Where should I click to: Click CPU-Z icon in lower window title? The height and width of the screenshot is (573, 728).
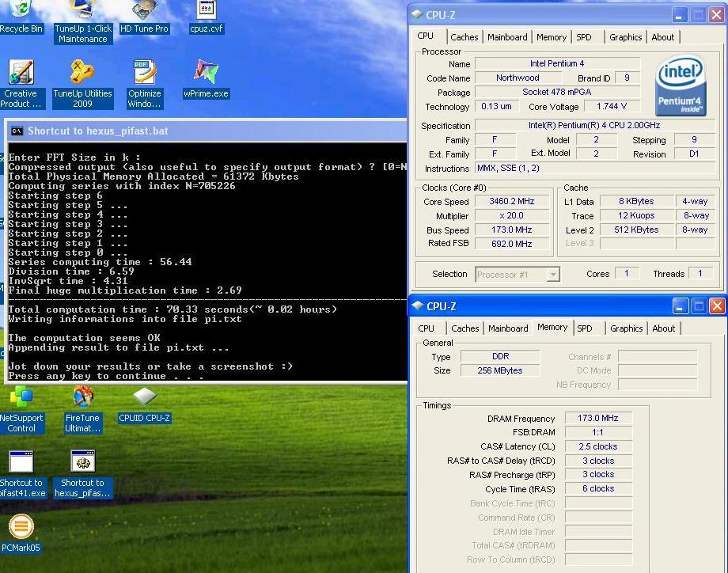click(417, 305)
